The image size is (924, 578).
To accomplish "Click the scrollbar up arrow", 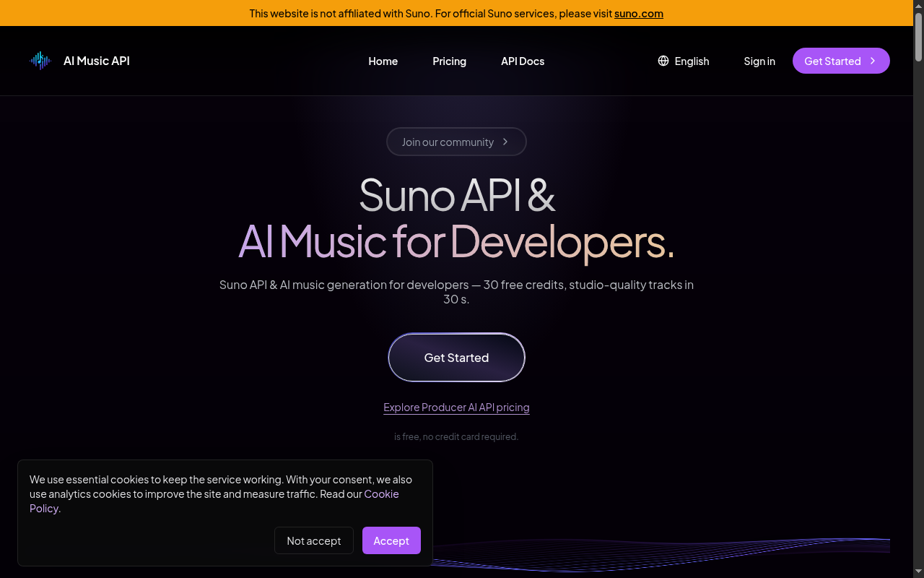I will 918,6.
